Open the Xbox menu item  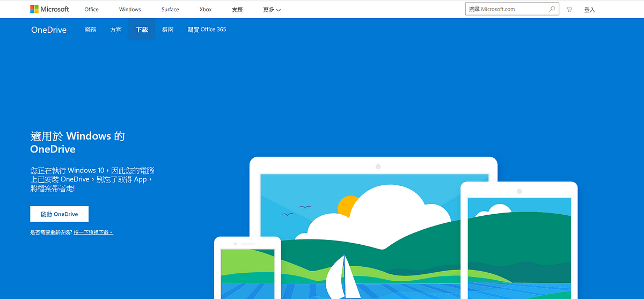(206, 10)
